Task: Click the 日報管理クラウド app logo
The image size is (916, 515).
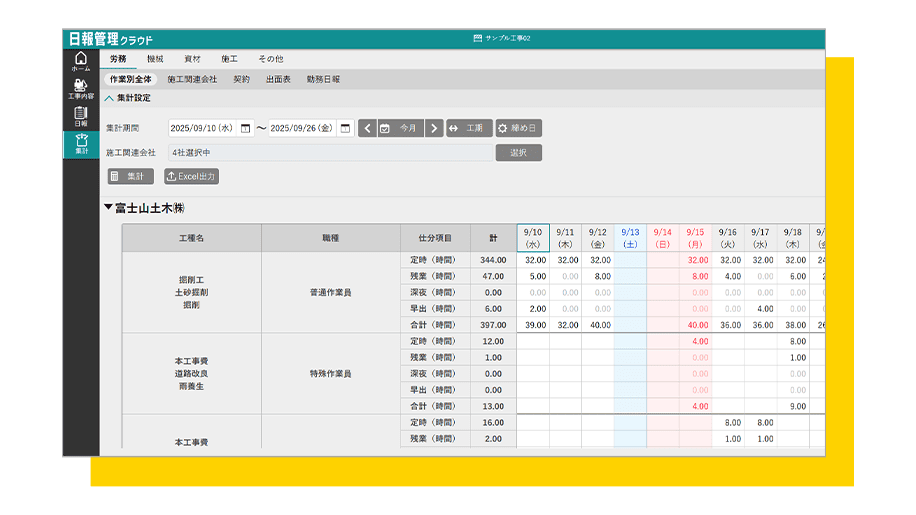Action: 110,39
